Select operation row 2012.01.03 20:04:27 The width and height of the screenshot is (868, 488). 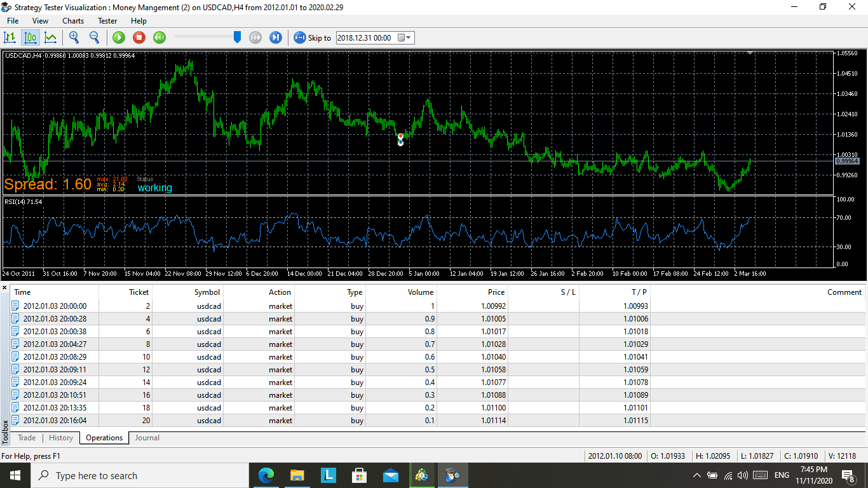[438, 344]
